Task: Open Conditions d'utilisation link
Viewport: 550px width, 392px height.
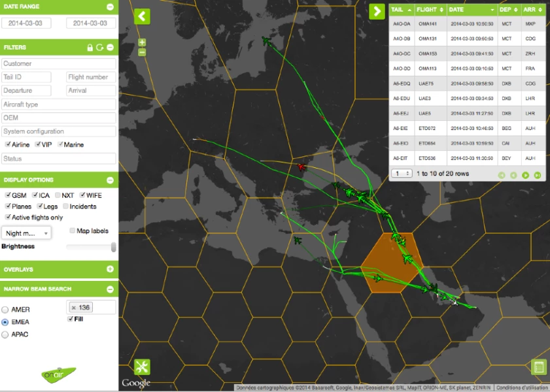Action: pos(522,387)
